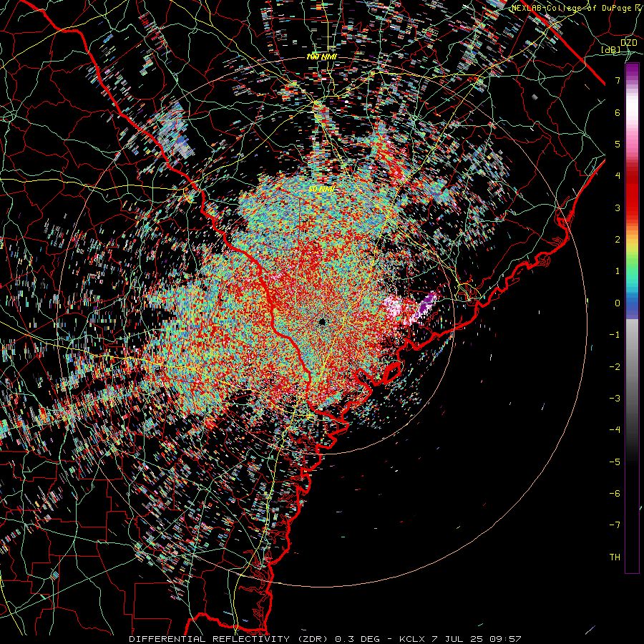Click the "0.3 DEG" elevation angle text

pyautogui.click(x=357, y=639)
